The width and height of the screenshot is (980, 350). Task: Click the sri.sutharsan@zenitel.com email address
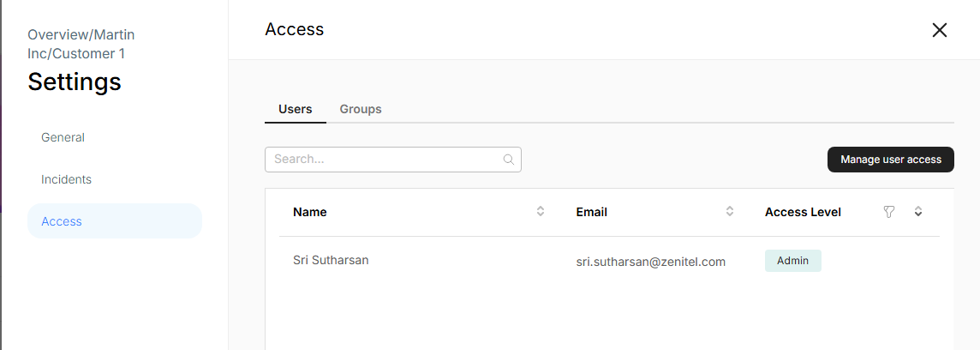pyautogui.click(x=651, y=262)
